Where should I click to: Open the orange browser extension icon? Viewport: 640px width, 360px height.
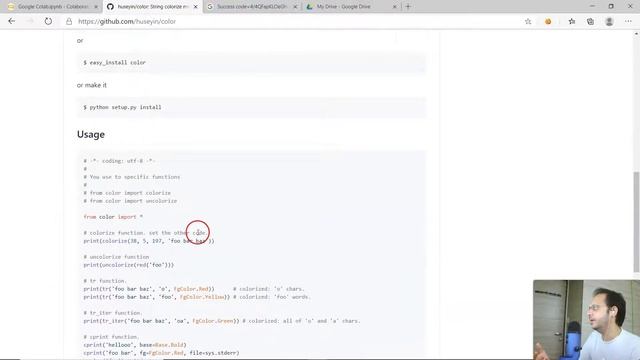[548, 21]
